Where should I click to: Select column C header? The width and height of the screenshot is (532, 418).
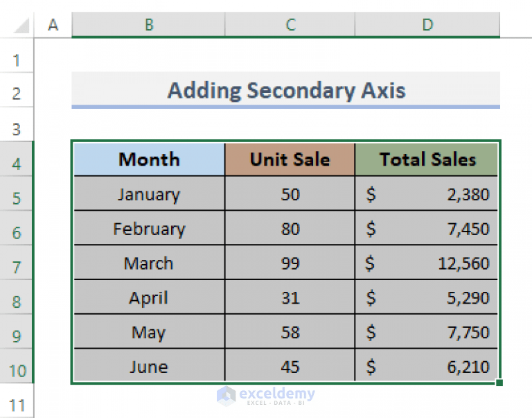click(290, 25)
